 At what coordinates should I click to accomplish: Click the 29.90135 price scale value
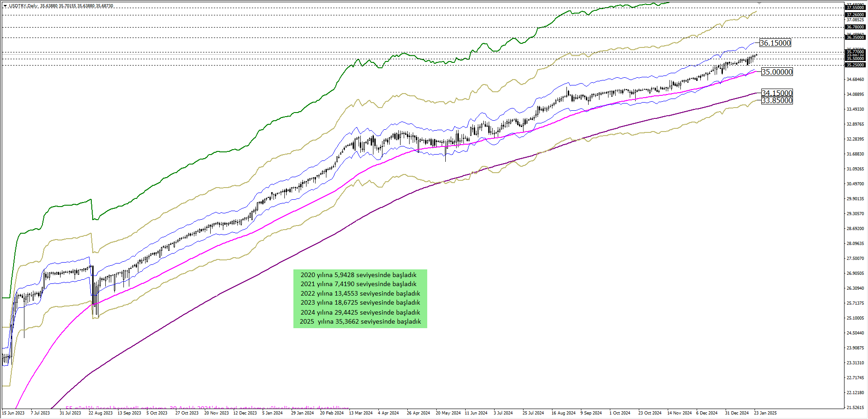point(855,199)
